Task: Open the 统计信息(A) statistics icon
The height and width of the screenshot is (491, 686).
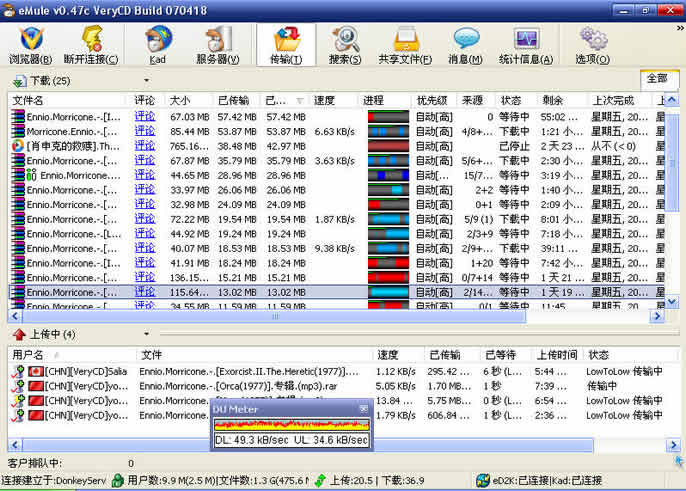Action: (526, 45)
